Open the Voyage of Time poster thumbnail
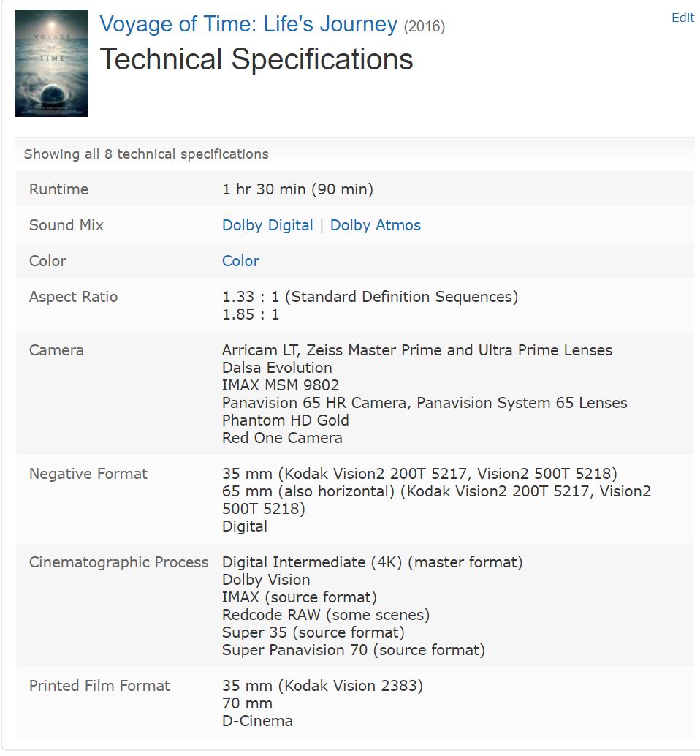The width and height of the screenshot is (700, 756). [x=52, y=63]
